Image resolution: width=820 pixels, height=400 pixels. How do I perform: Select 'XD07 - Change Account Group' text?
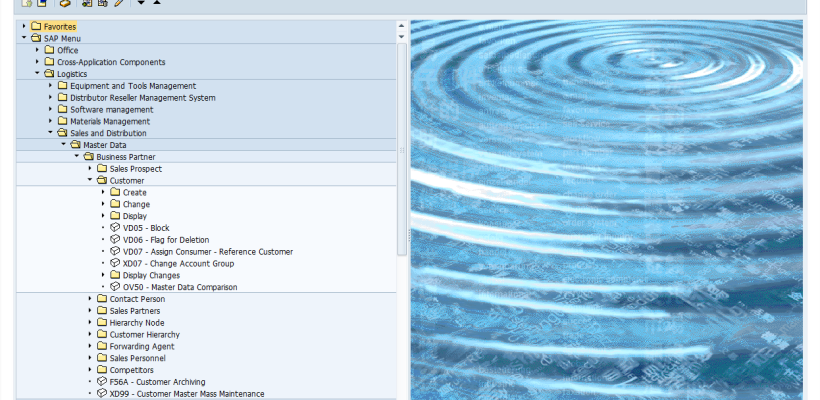click(178, 264)
